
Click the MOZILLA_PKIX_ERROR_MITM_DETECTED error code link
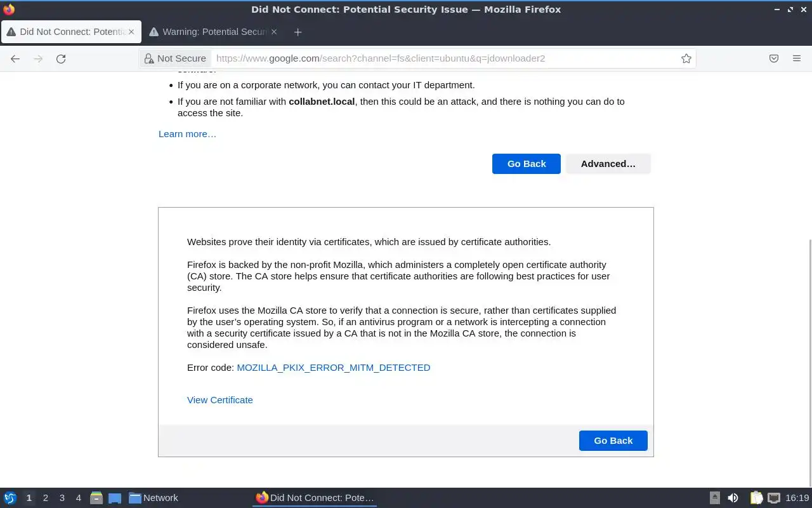(x=333, y=368)
